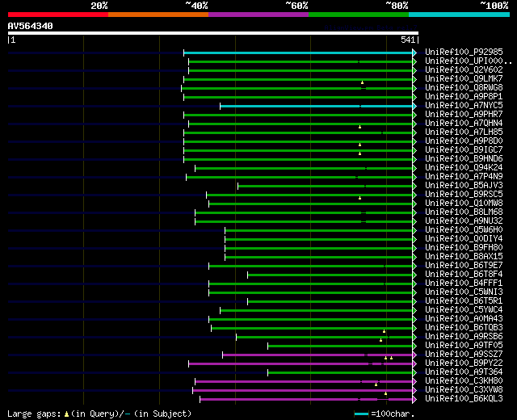Image resolution: width=517 pixels, height=420 pixels.
Task: Click the UniRef100_B6TQB3 label
Action: tap(464, 328)
